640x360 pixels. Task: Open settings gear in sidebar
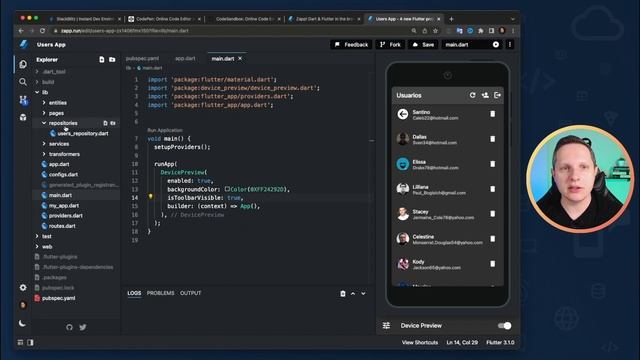[x=23, y=287]
